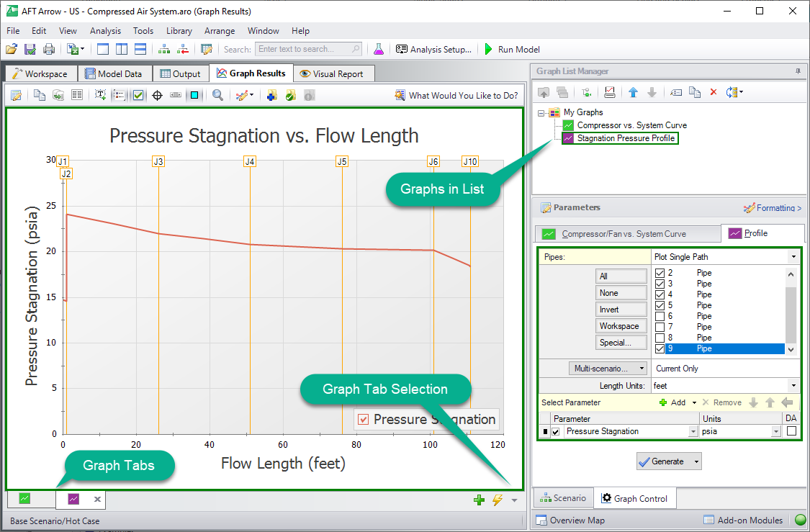Collapse the My Graphs tree node
Viewport: 810px width, 532px height.
pyautogui.click(x=541, y=112)
